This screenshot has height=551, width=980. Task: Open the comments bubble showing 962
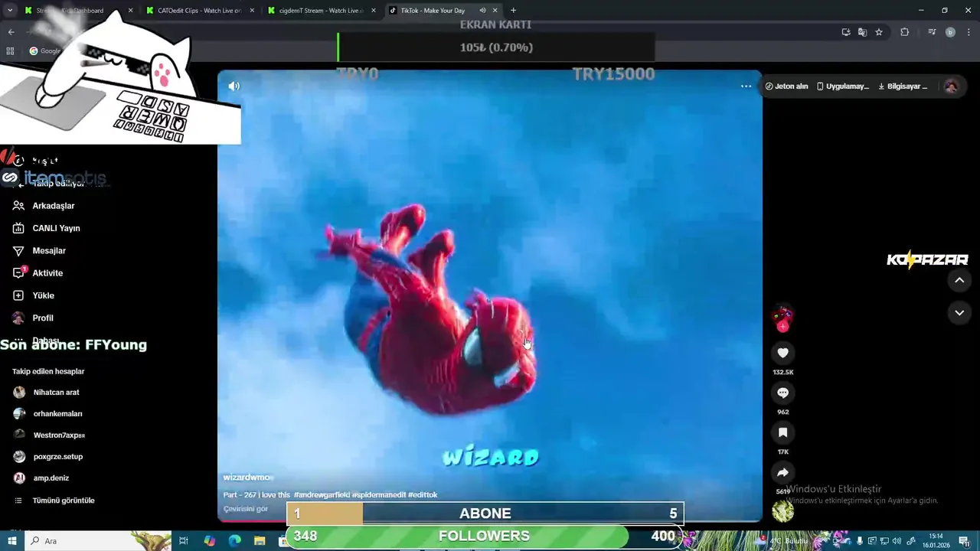(x=782, y=393)
